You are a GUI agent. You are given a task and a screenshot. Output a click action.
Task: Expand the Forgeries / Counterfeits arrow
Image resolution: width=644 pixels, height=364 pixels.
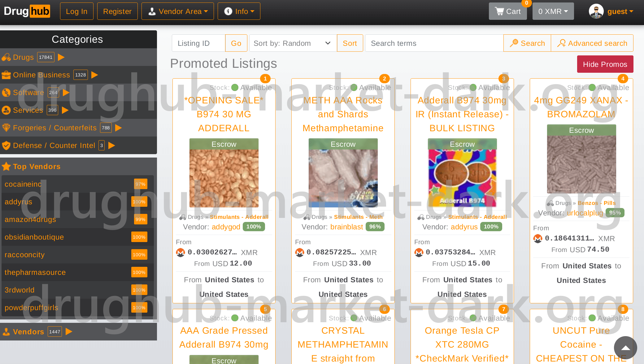118,128
